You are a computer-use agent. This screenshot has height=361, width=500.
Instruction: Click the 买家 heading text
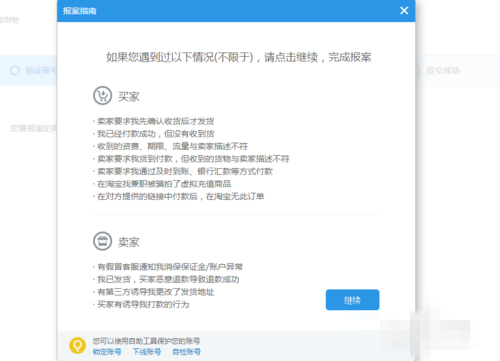coord(129,97)
